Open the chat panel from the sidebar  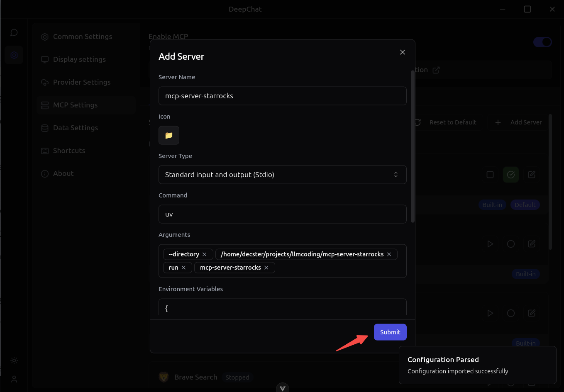tap(14, 32)
